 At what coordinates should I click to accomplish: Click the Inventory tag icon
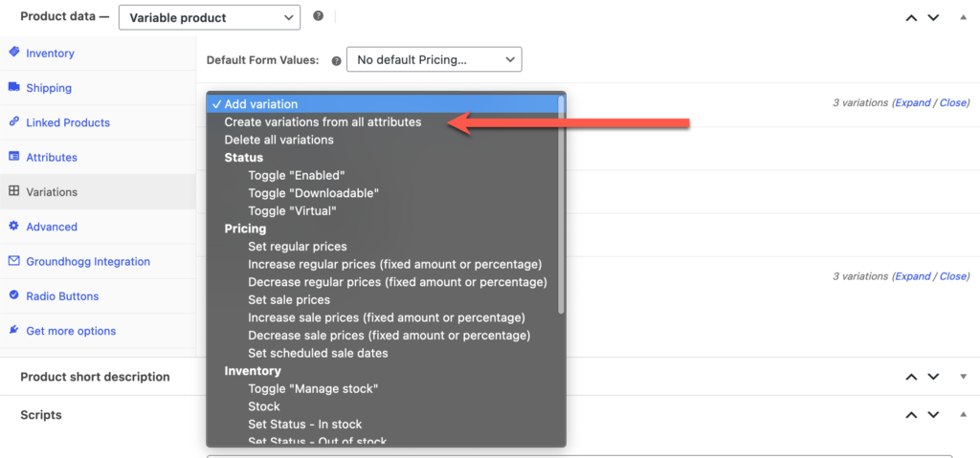[14, 53]
